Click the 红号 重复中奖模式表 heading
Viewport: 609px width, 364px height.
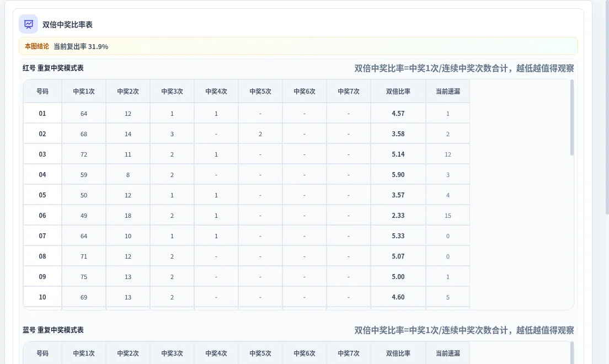pyautogui.click(x=53, y=68)
